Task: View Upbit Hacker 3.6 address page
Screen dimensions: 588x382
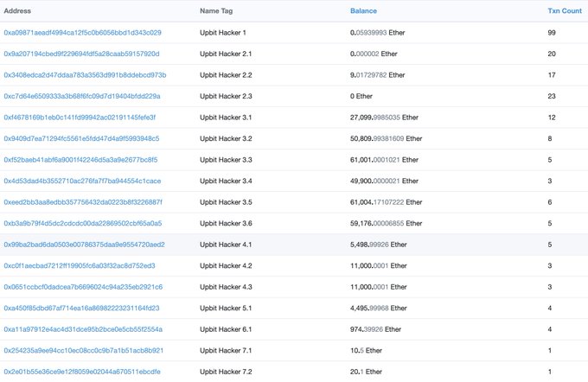Action: [x=82, y=223]
